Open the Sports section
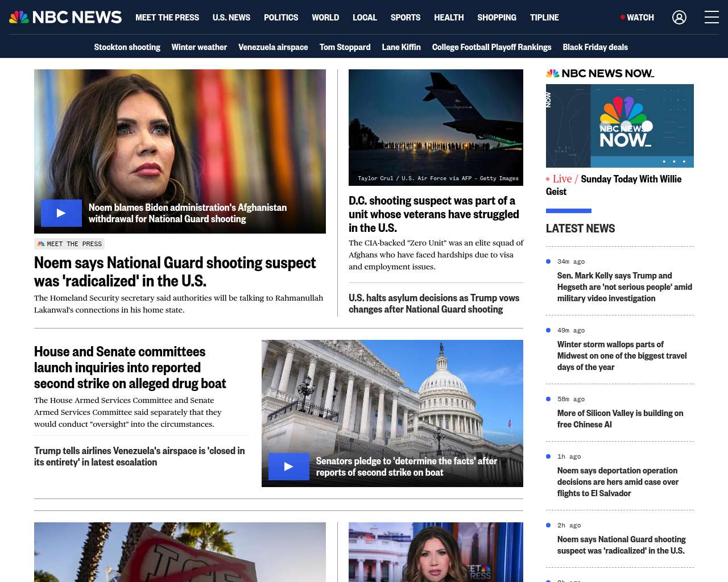This screenshot has height=582, width=728. pyautogui.click(x=406, y=18)
